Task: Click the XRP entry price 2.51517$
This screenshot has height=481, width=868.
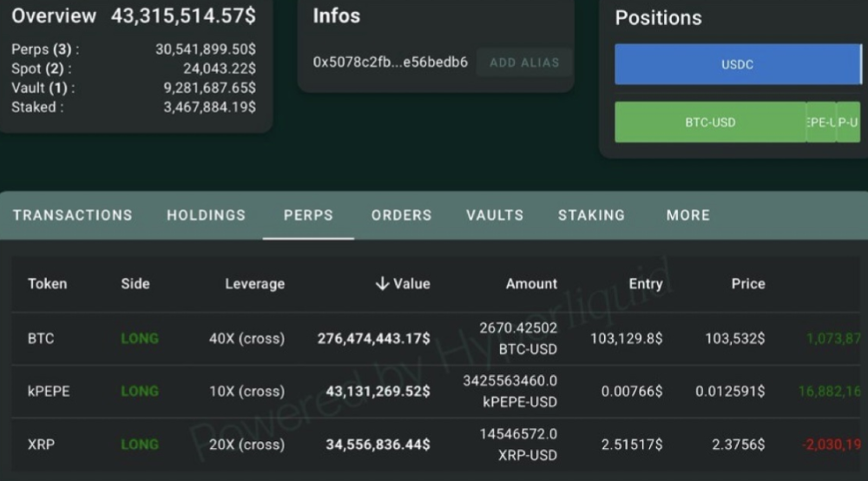Action: pos(632,445)
